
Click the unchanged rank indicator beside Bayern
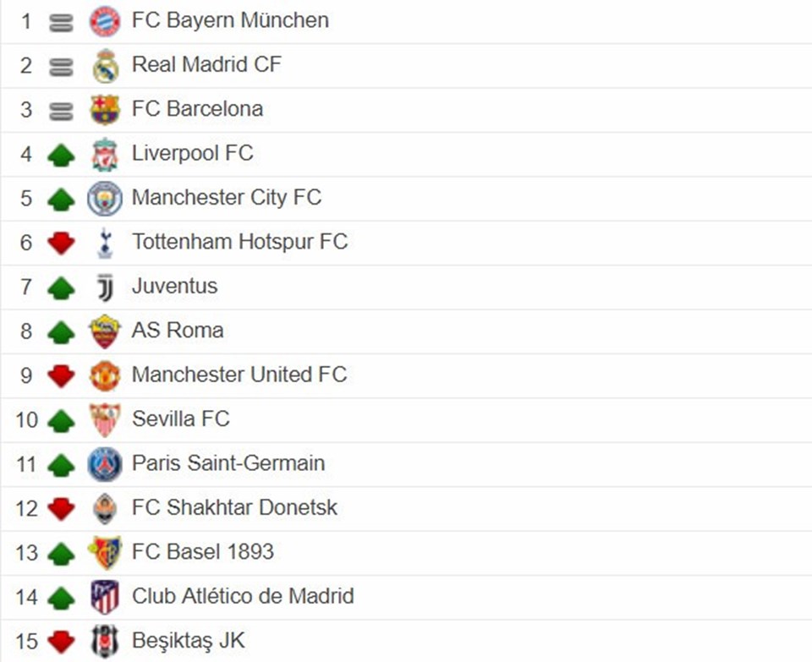click(61, 22)
